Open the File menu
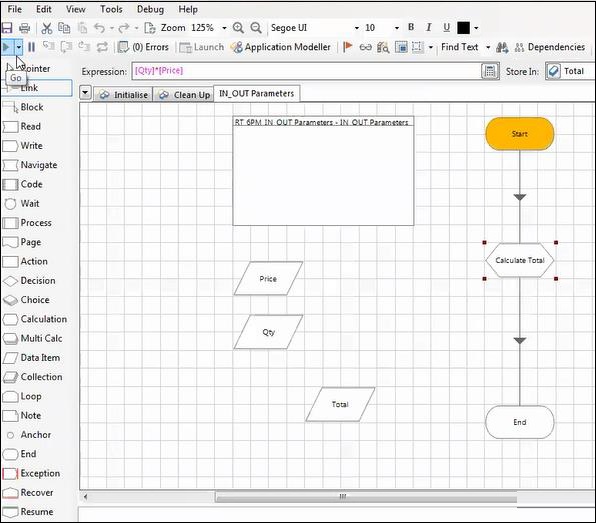This screenshot has width=596, height=523. [14, 9]
